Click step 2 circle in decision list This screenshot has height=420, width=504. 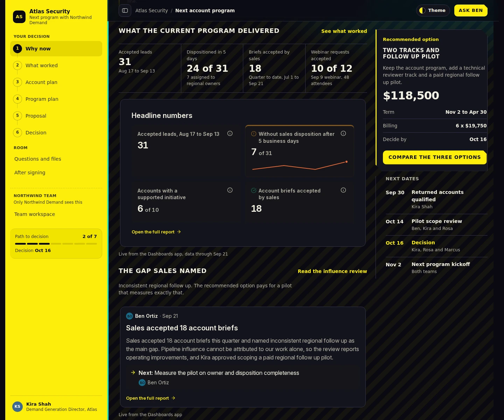click(17, 65)
